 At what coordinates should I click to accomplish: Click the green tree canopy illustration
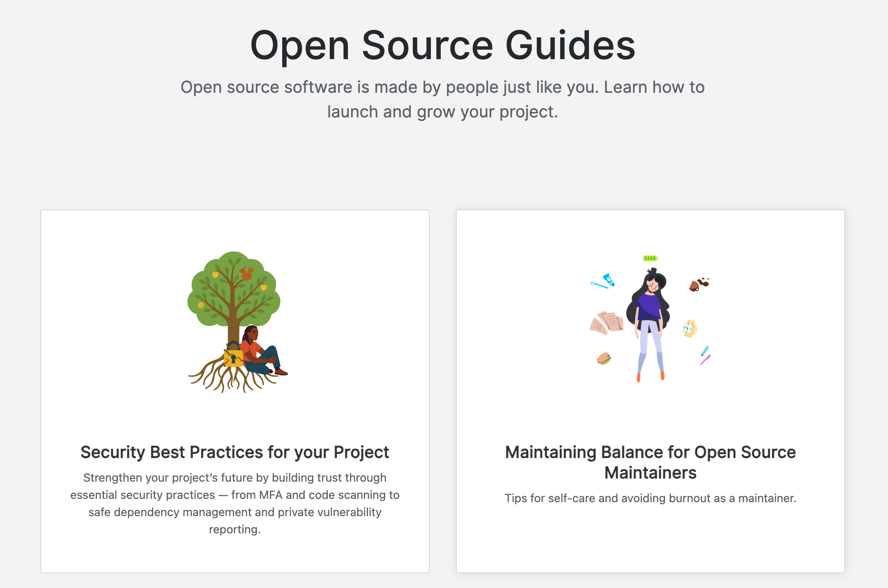[234, 287]
